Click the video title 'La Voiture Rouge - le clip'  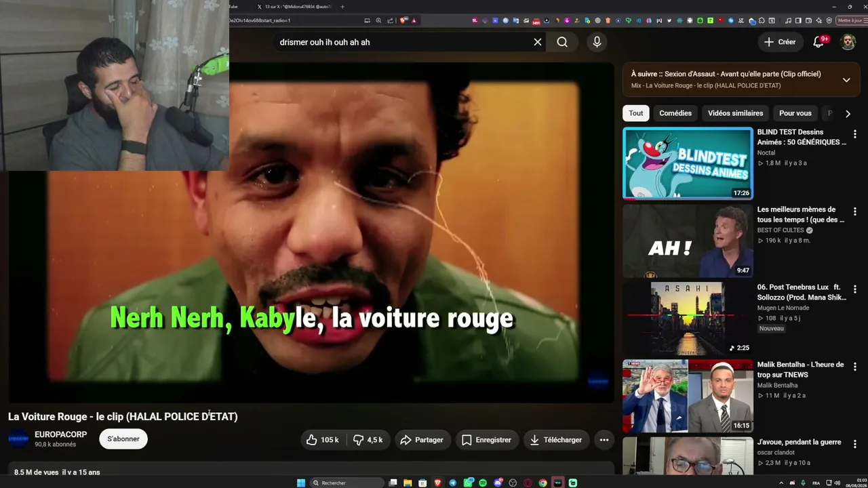(123, 417)
